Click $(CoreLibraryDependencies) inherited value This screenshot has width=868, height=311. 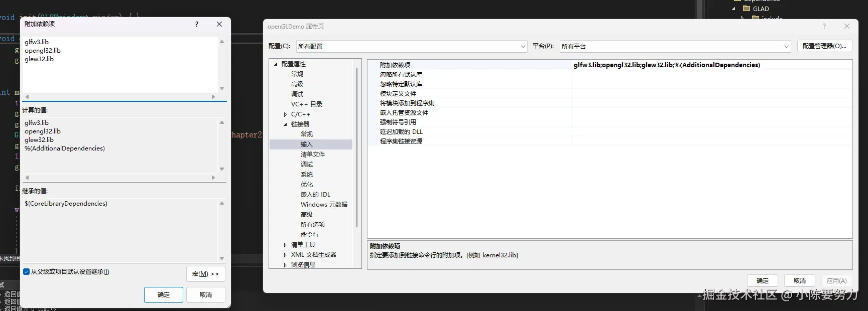click(66, 204)
